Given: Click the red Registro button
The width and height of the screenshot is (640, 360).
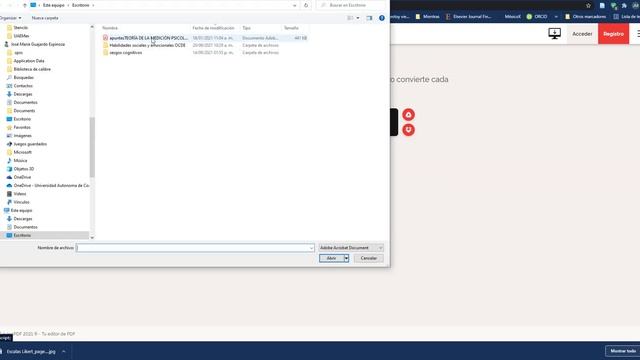Looking at the screenshot, I should (x=613, y=34).
